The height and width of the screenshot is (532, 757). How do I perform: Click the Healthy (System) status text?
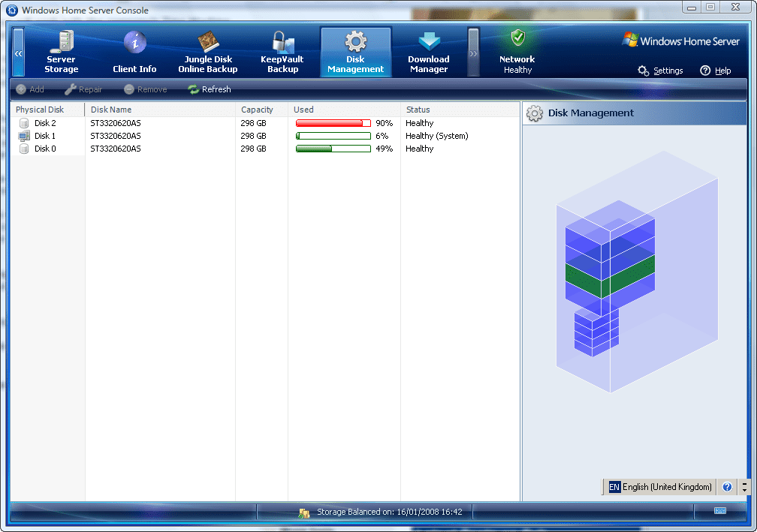[x=437, y=136]
